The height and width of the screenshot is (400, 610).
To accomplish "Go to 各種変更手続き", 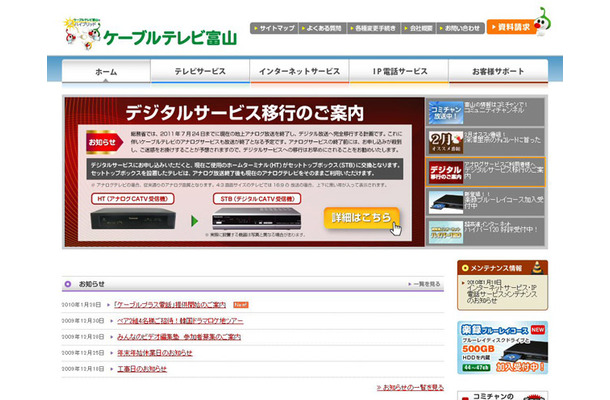I will point(373,28).
